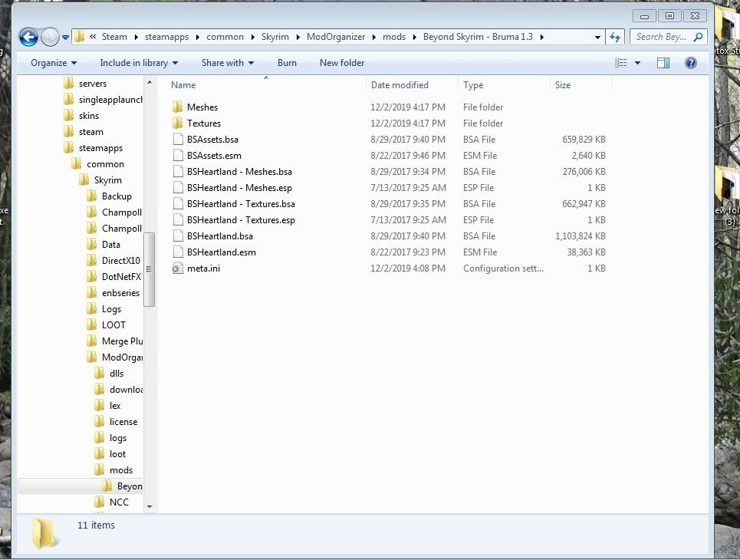Click the NCC folder icon in tree

(100, 502)
